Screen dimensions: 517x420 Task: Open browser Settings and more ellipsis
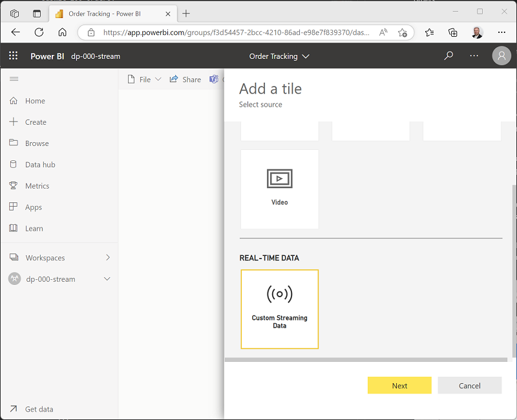pyautogui.click(x=501, y=32)
